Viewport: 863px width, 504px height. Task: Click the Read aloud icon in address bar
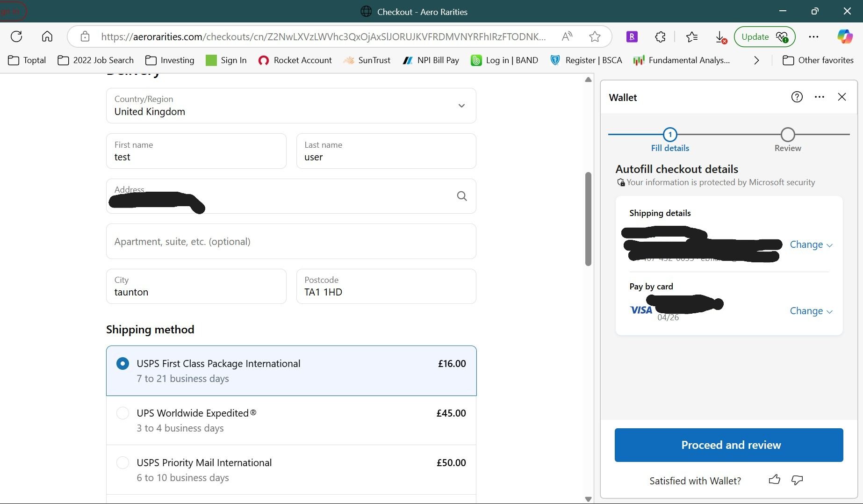click(x=567, y=36)
